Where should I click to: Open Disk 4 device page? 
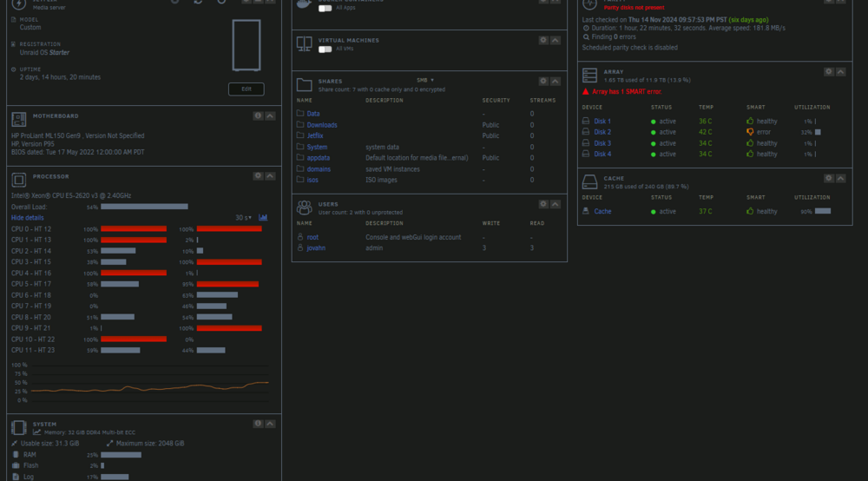click(602, 155)
